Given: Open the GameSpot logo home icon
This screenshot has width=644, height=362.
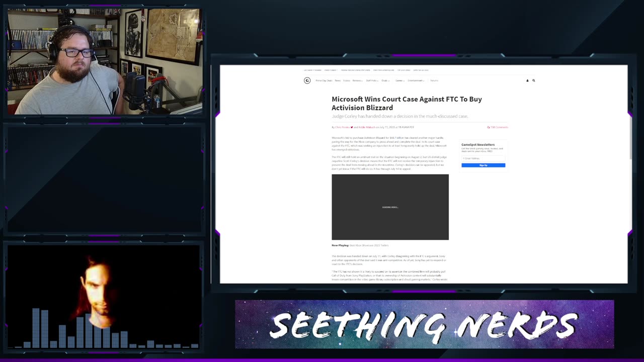Looking at the screenshot, I should (x=307, y=80).
